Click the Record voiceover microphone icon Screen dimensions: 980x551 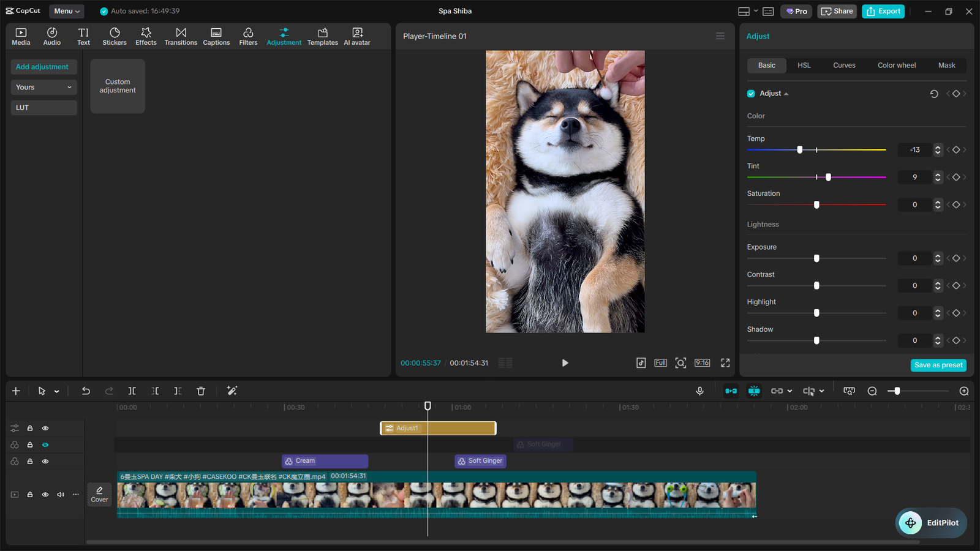[x=700, y=391]
